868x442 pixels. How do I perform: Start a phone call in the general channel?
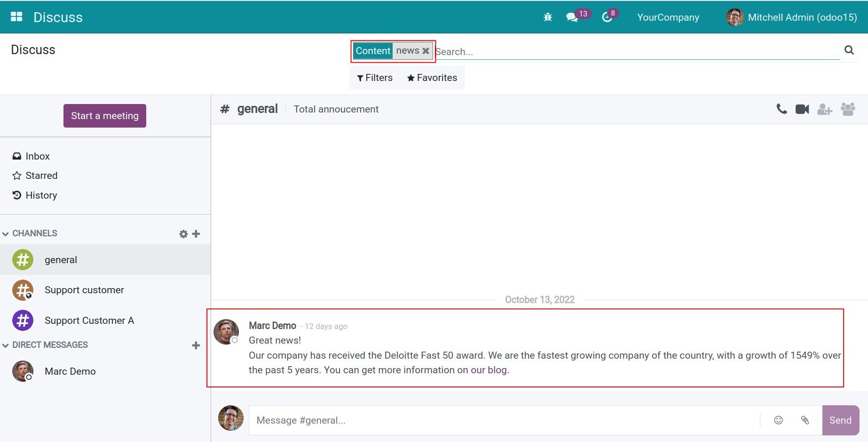pyautogui.click(x=781, y=109)
